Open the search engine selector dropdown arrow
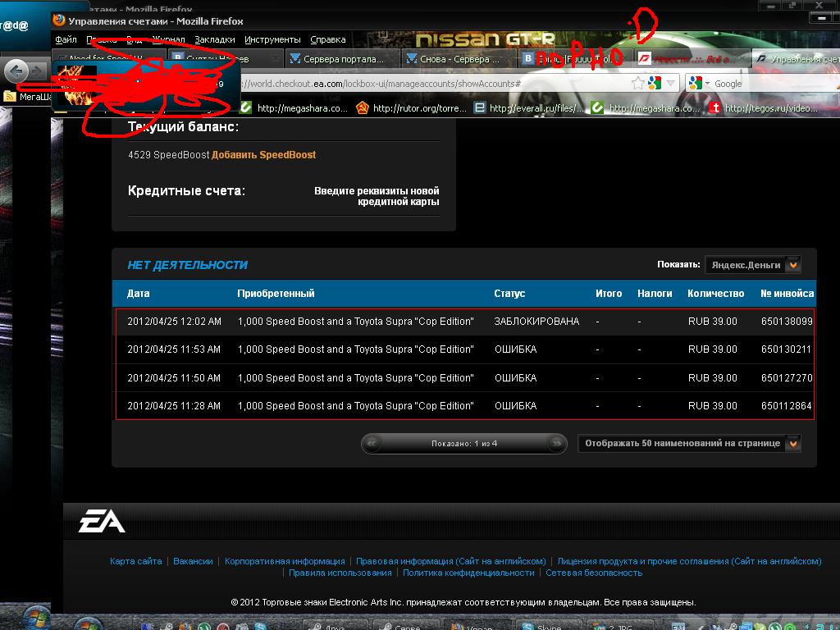 [x=707, y=83]
